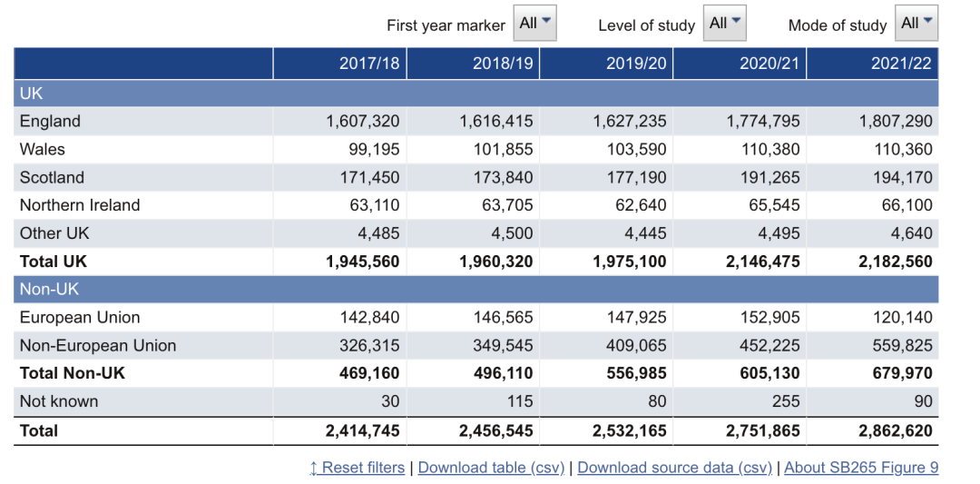The image size is (980, 484).
Task: Open the Mode of study dropdown
Action: (916, 24)
